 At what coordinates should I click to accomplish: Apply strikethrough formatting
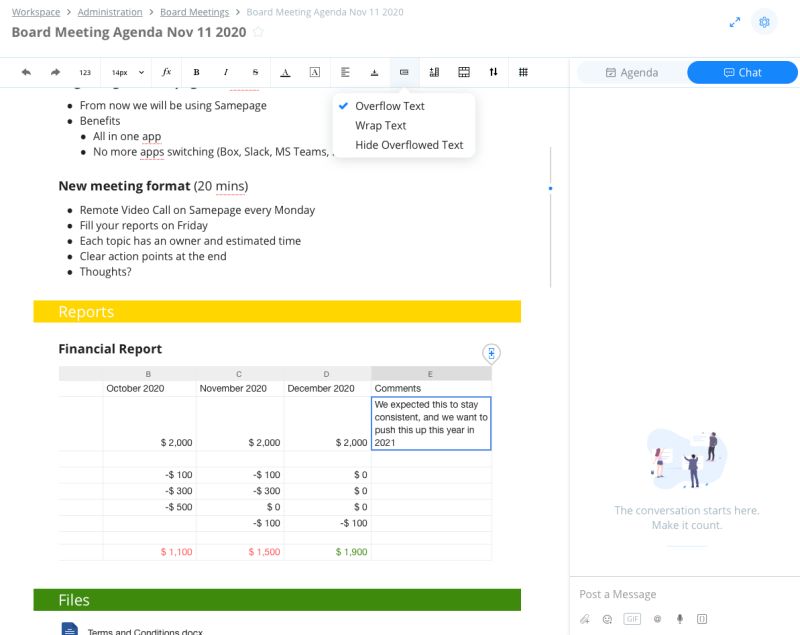pos(256,72)
